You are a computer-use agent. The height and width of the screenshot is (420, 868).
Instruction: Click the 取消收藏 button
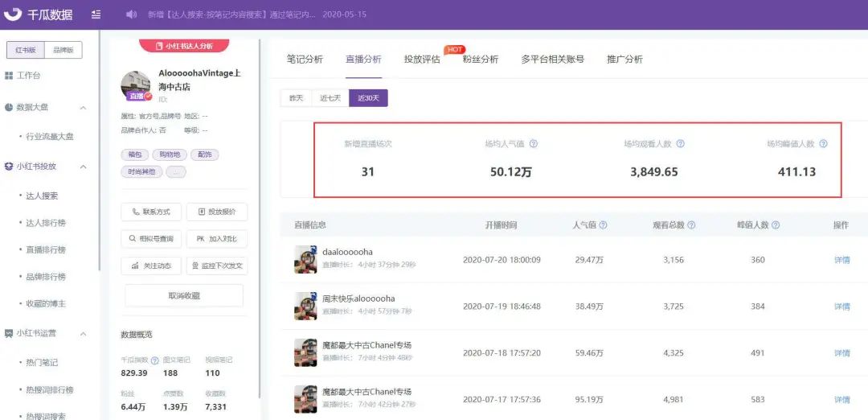(x=184, y=295)
